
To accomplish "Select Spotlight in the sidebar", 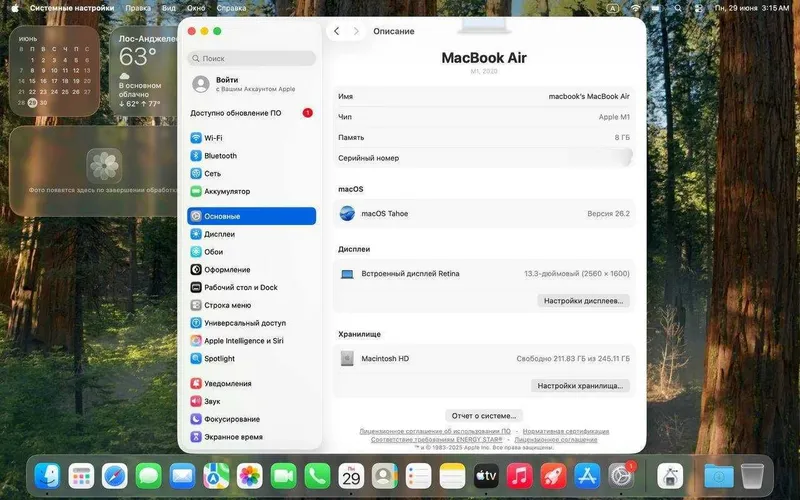I will 251,359.
